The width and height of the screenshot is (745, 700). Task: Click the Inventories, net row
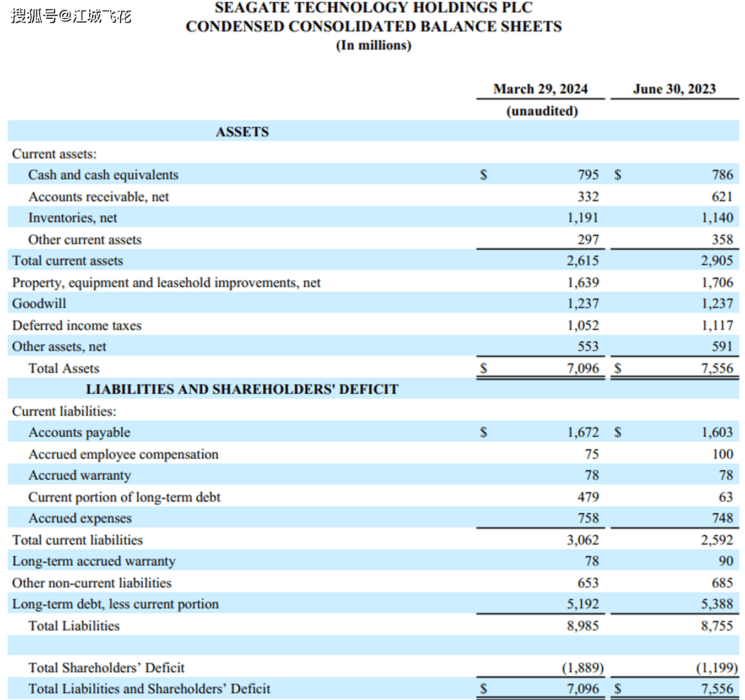(x=72, y=218)
